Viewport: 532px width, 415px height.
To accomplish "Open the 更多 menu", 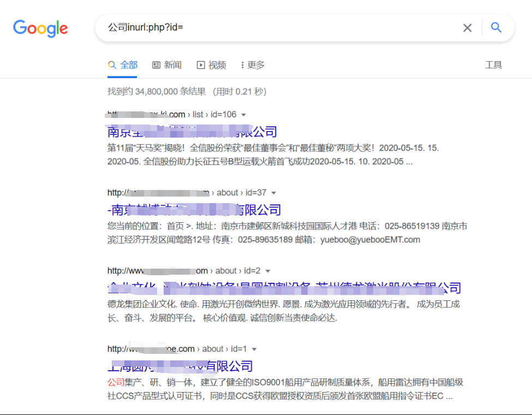I will click(x=253, y=65).
